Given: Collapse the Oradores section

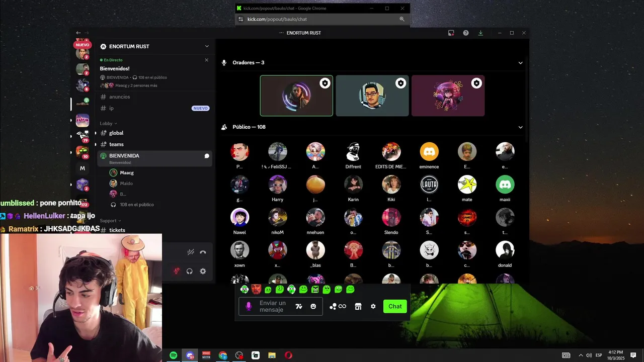Looking at the screenshot, I should click(520, 63).
